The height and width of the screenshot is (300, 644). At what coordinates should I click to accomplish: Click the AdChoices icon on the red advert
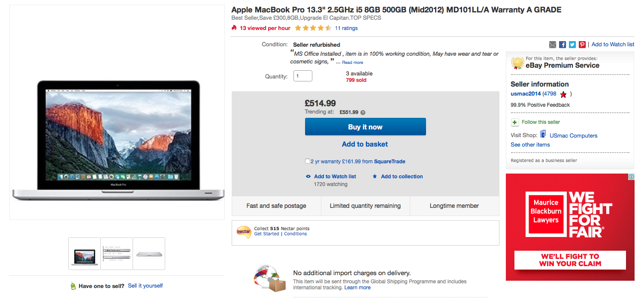(631, 177)
